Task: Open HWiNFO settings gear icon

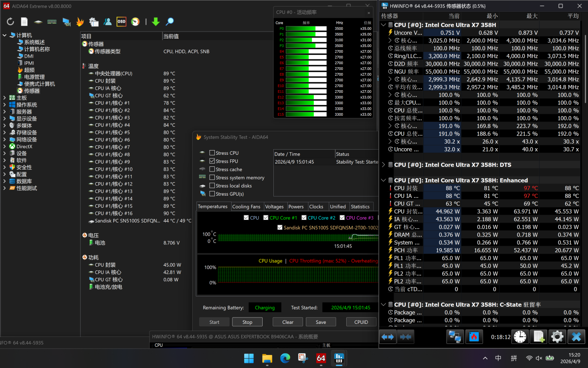Action: coord(557,336)
